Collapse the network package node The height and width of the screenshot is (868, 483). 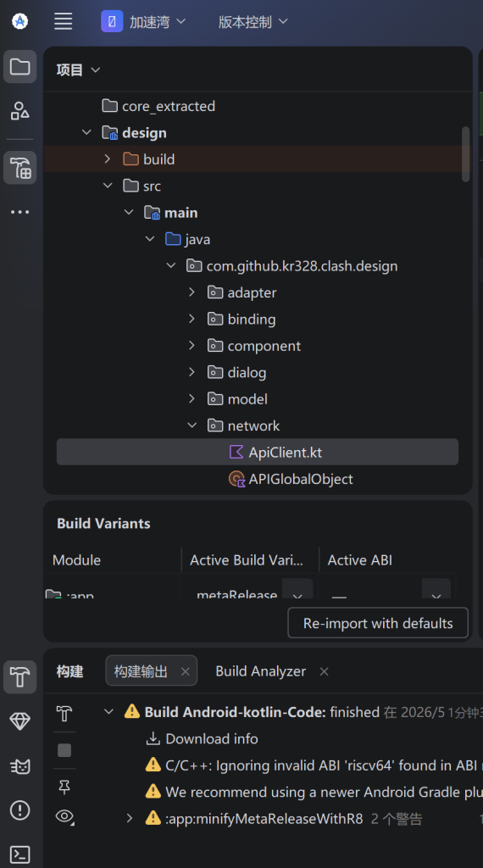192,426
